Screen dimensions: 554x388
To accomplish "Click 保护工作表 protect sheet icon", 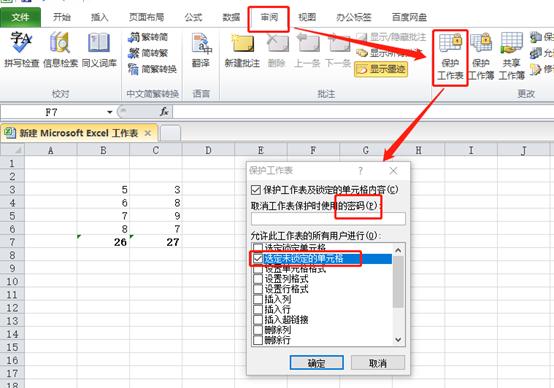I will (450, 57).
